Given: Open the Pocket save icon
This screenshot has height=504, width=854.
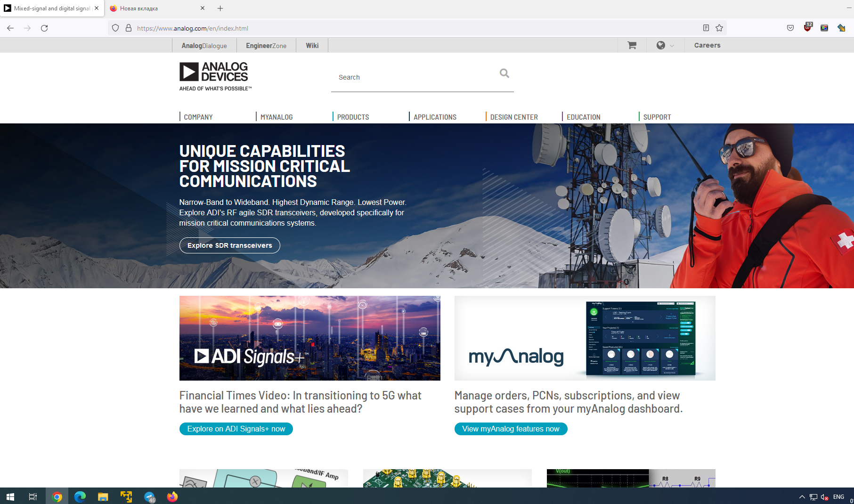Looking at the screenshot, I should 790,28.
